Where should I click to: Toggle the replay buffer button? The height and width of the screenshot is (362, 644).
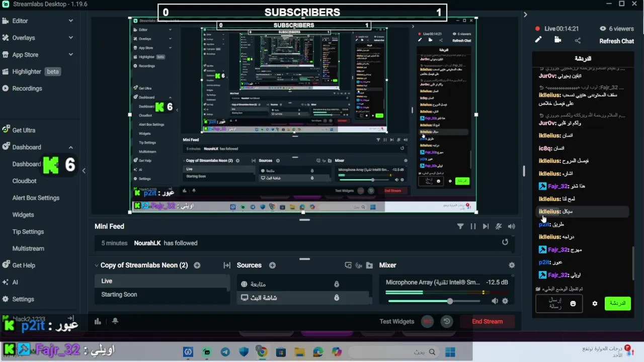click(446, 321)
